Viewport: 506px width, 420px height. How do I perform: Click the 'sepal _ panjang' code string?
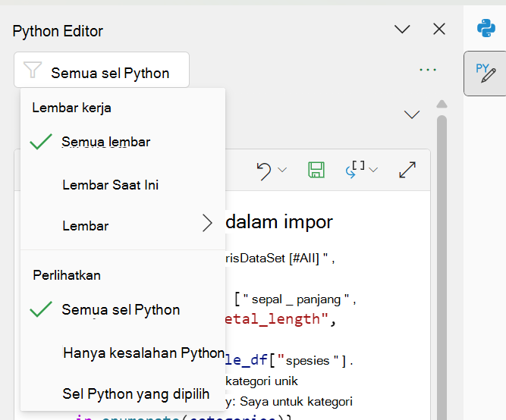click(297, 299)
